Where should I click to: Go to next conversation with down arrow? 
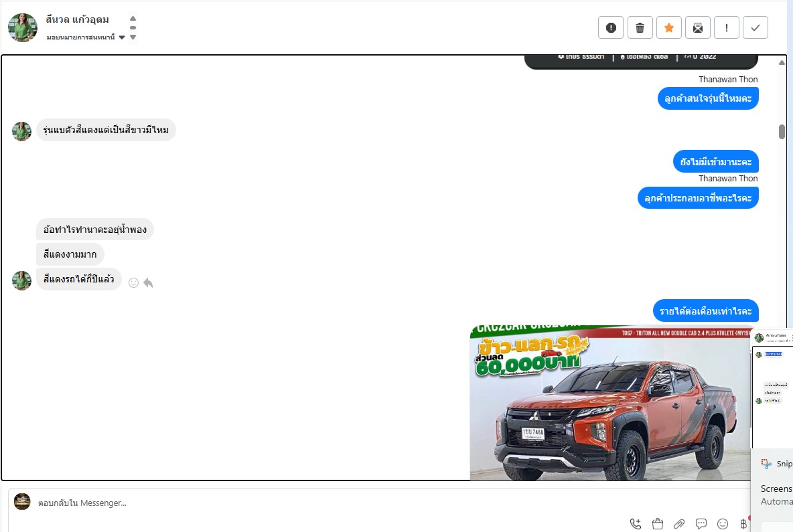tap(133, 37)
